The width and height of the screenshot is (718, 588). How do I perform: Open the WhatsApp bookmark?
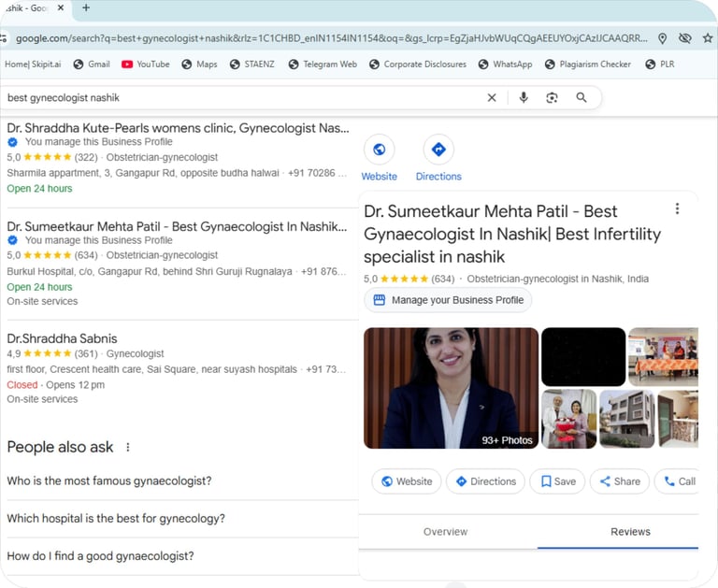(506, 65)
